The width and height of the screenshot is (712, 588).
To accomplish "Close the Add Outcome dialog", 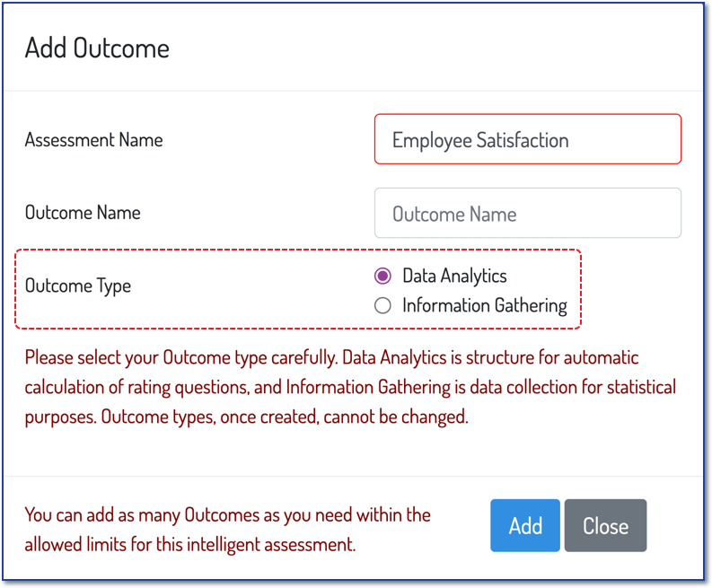I will point(605,525).
